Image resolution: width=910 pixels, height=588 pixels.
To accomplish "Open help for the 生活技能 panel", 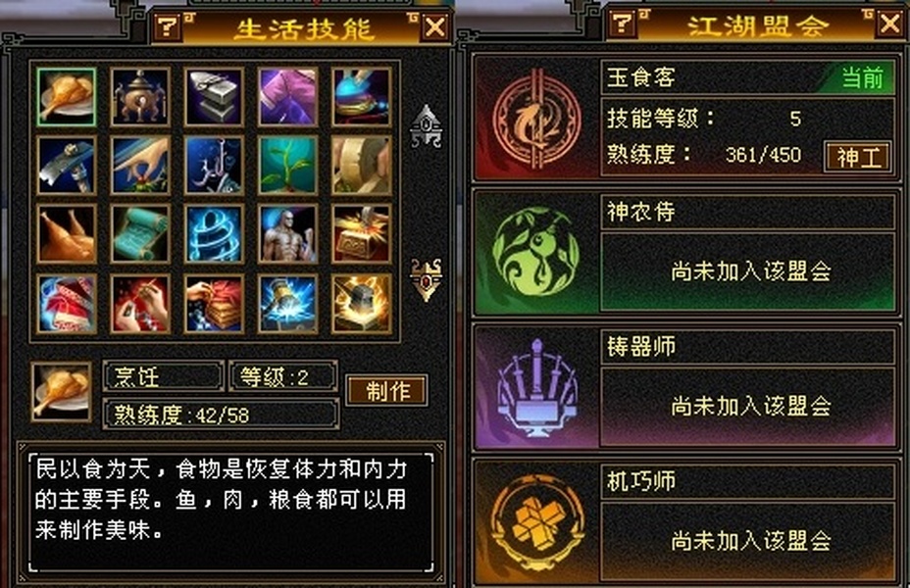I will 169,25.
